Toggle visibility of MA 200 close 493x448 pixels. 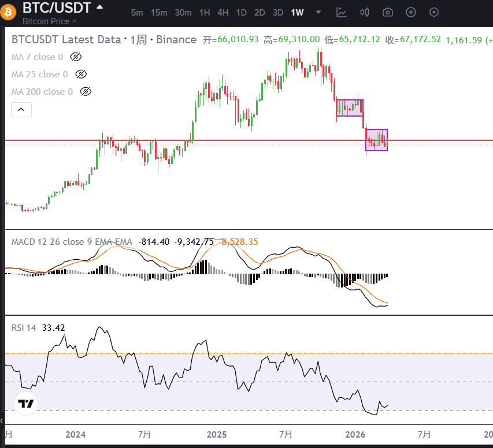point(86,91)
